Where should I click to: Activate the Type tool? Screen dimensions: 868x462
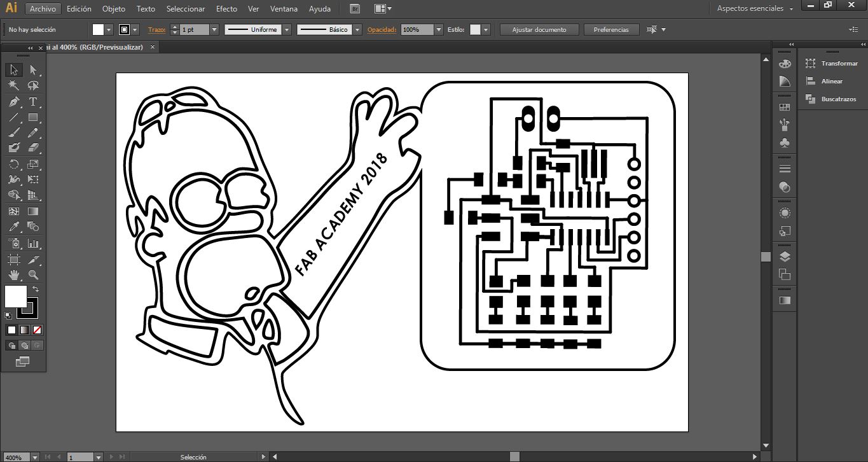33,102
